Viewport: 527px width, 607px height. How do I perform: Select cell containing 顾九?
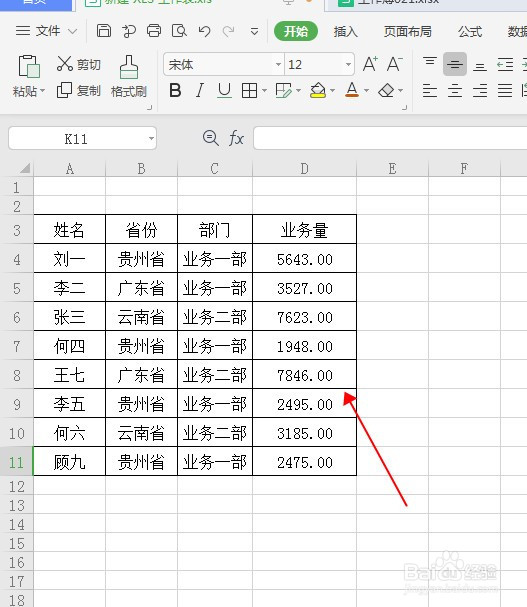(69, 462)
